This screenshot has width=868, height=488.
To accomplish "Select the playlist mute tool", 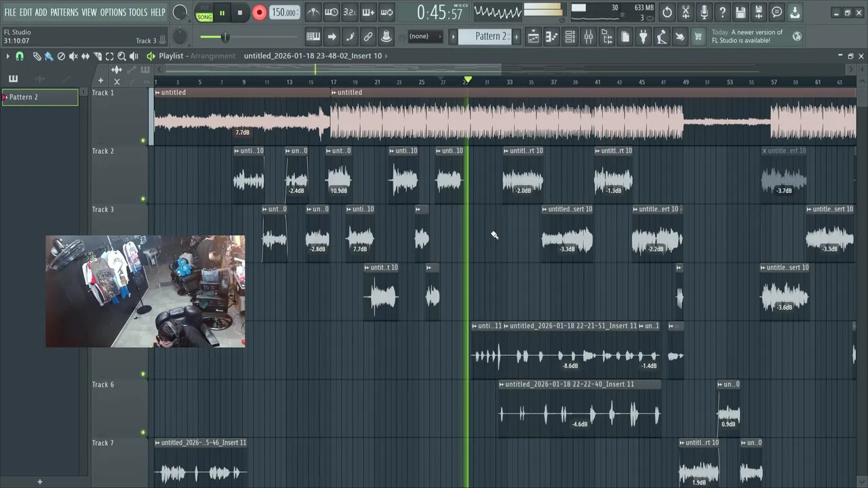I will 73,56.
